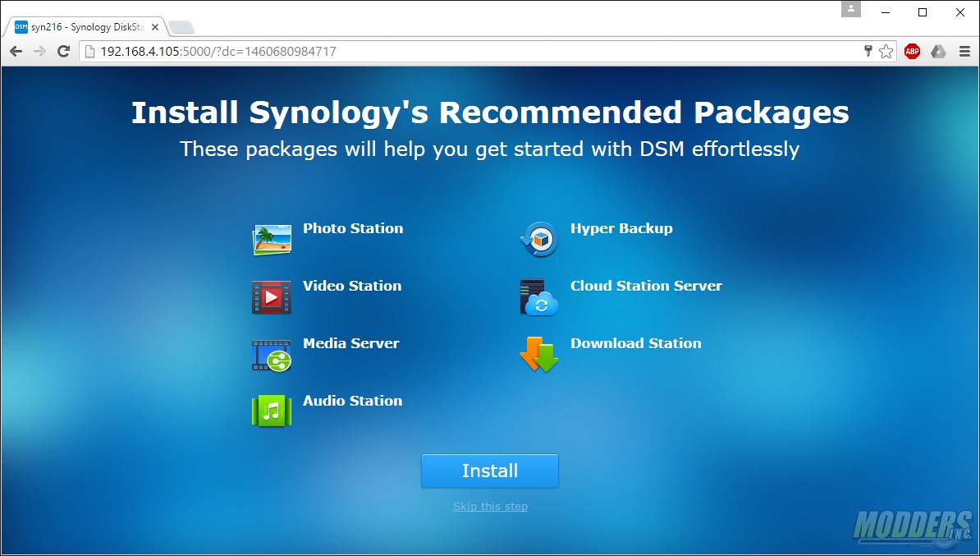
Task: Open the Chrome hamburger menu
Action: (964, 51)
